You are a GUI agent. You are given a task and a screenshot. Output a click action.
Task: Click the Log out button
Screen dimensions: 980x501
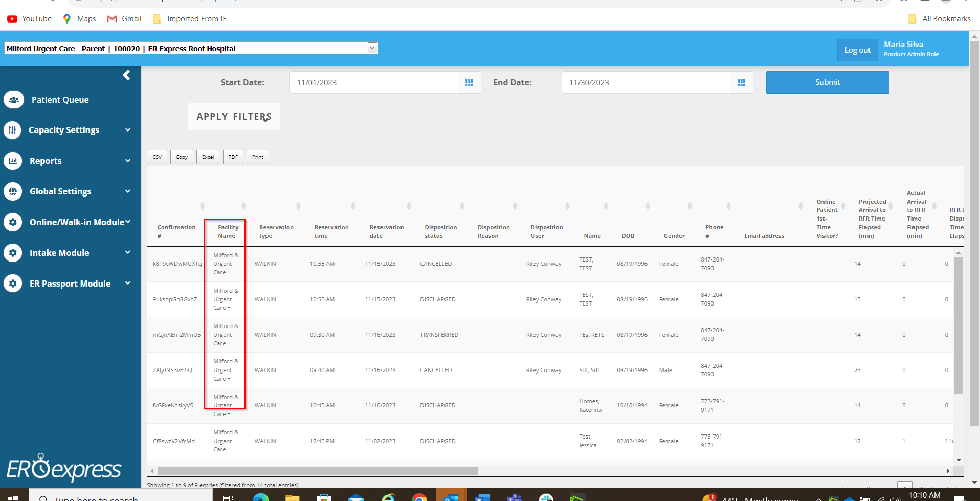[x=857, y=50]
